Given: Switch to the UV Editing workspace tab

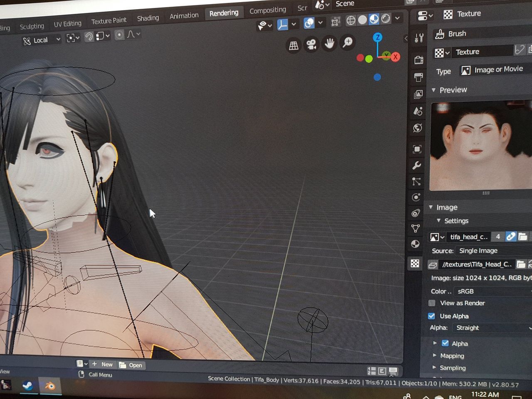Looking at the screenshot, I should pos(67,24).
